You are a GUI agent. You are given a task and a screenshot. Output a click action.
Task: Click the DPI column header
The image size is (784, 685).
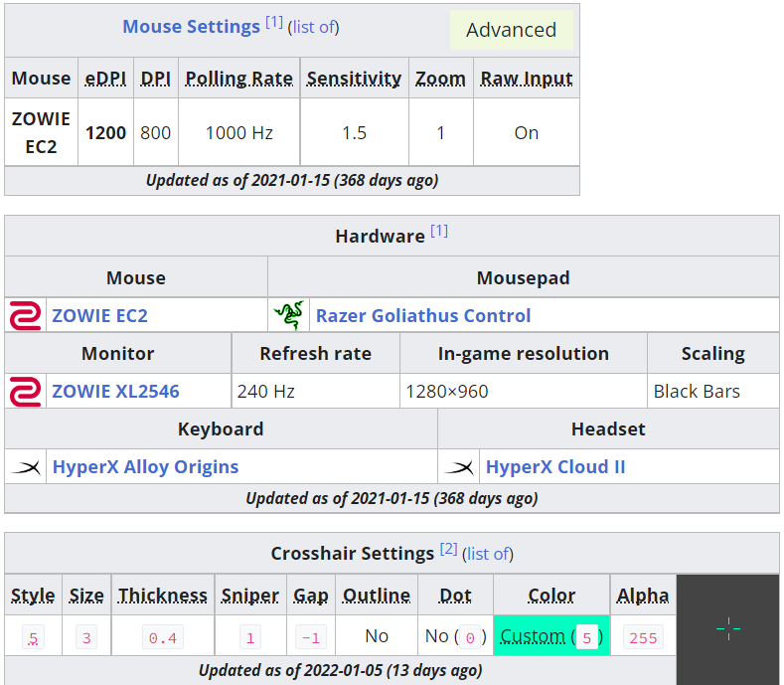(155, 79)
